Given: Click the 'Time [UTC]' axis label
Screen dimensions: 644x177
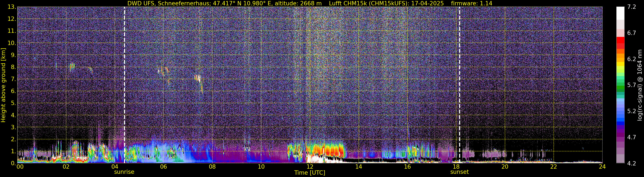Looking at the screenshot, I should click(310, 173).
